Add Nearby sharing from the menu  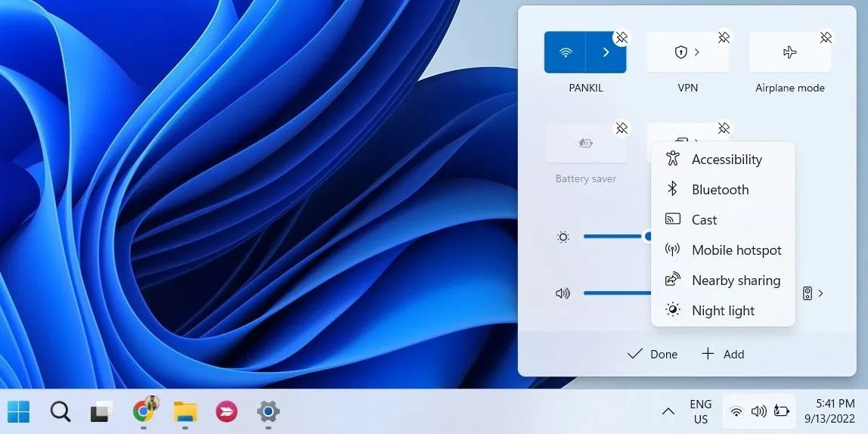(723, 281)
